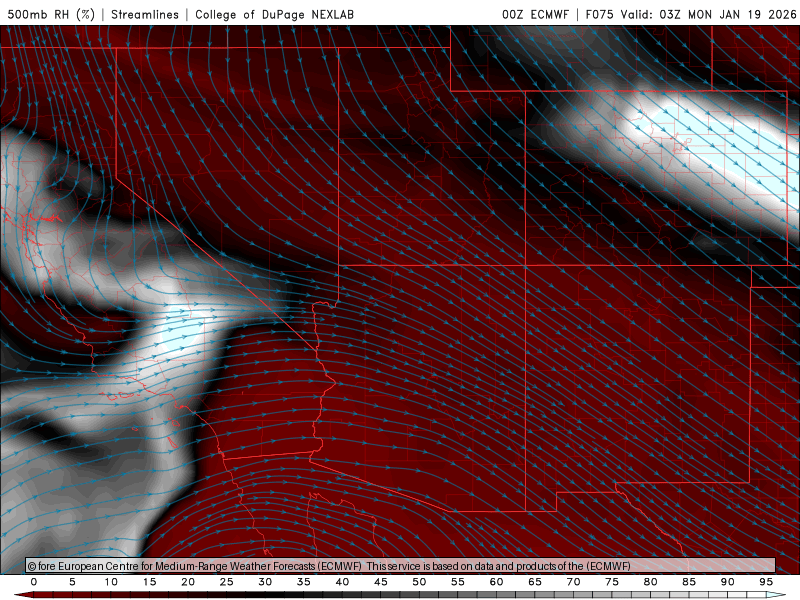Screen dimensions: 800x600
Task: Click the "5" label on the color scale
Action: [72, 582]
